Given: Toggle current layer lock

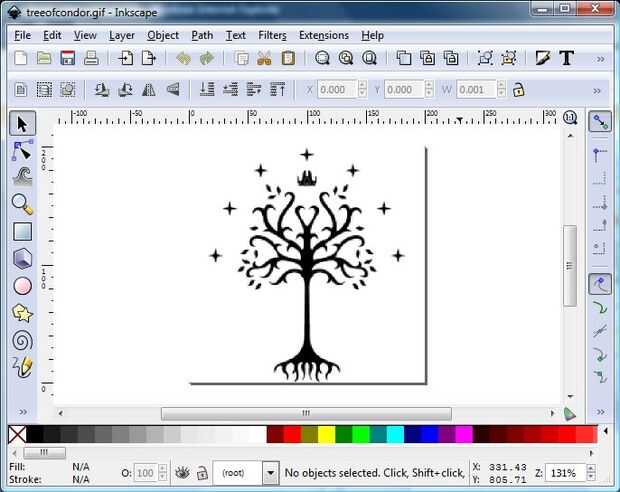Looking at the screenshot, I should [202, 473].
